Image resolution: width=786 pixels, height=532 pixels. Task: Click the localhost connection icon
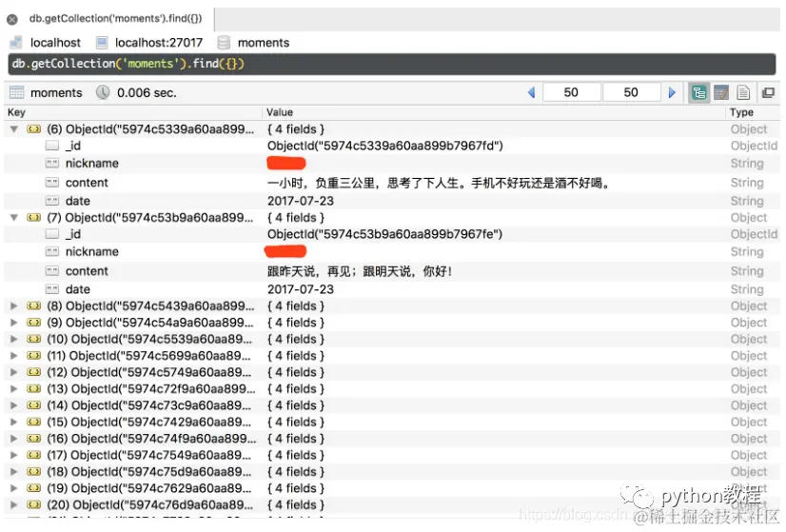[15, 43]
